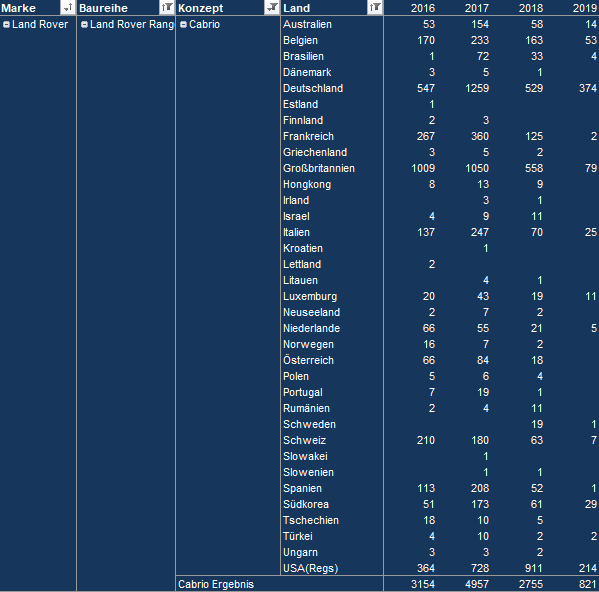Collapse the Land Rover brand group

(6, 24)
